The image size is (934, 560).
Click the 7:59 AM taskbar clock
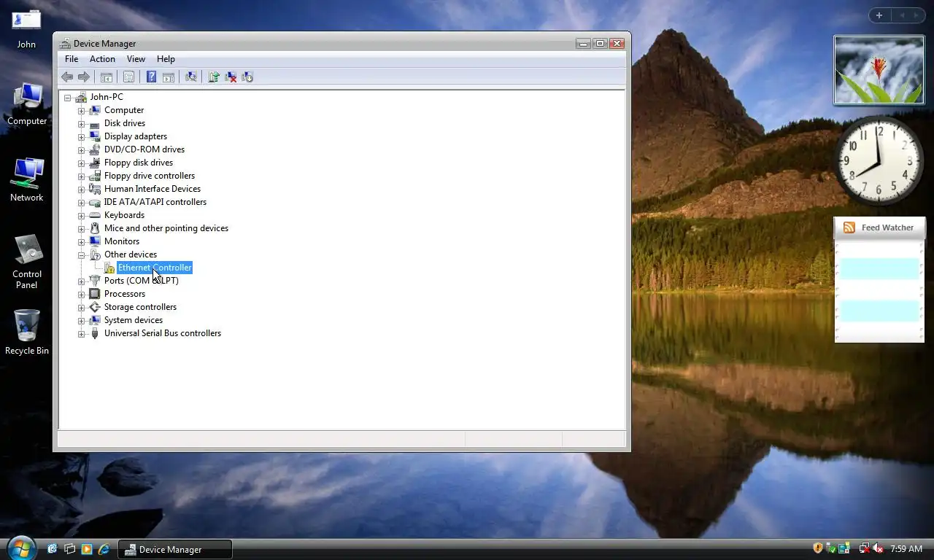(906, 549)
